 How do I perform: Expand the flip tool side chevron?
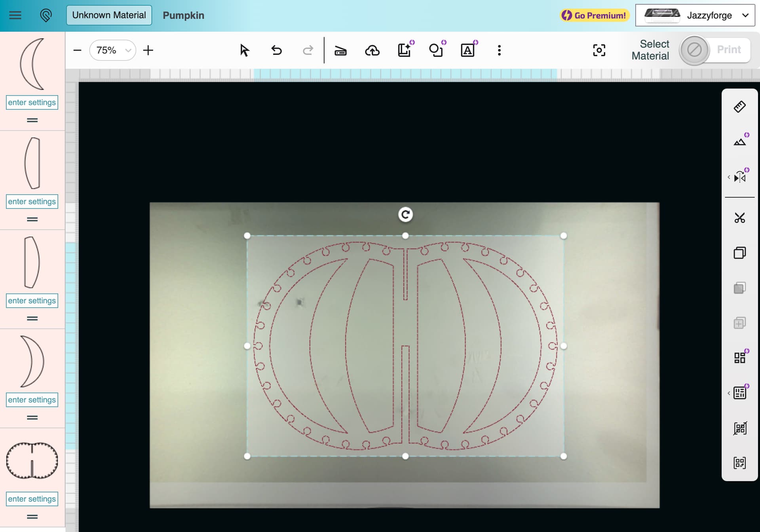point(729,177)
